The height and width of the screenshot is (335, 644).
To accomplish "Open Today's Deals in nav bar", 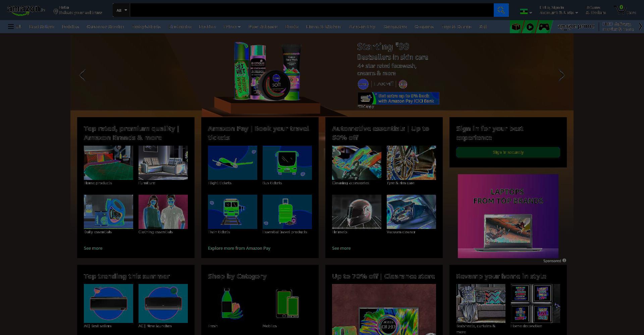I will point(146,27).
